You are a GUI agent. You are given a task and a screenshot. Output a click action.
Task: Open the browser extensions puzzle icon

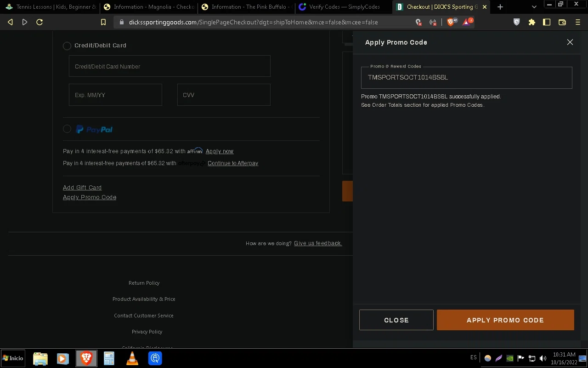532,22
